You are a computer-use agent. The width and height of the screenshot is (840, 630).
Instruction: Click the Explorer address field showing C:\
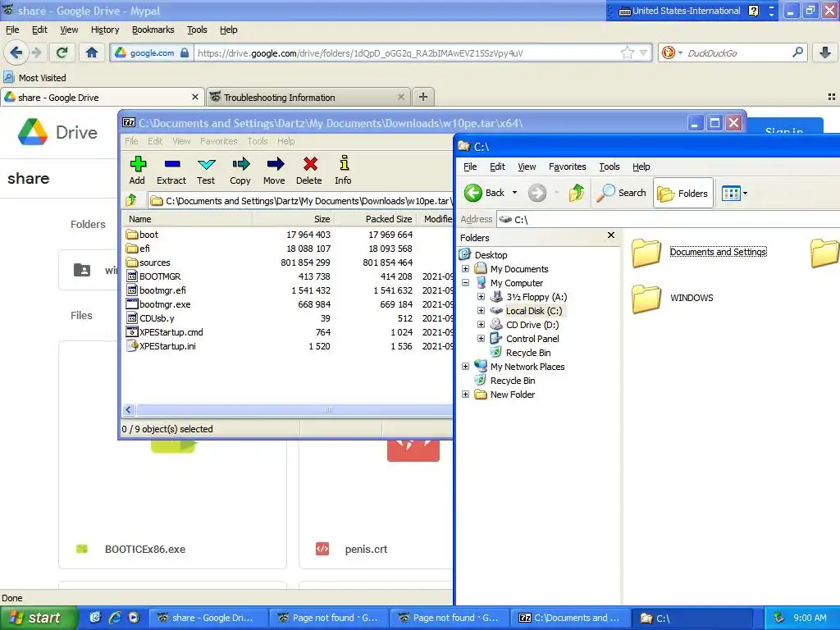tap(669, 220)
